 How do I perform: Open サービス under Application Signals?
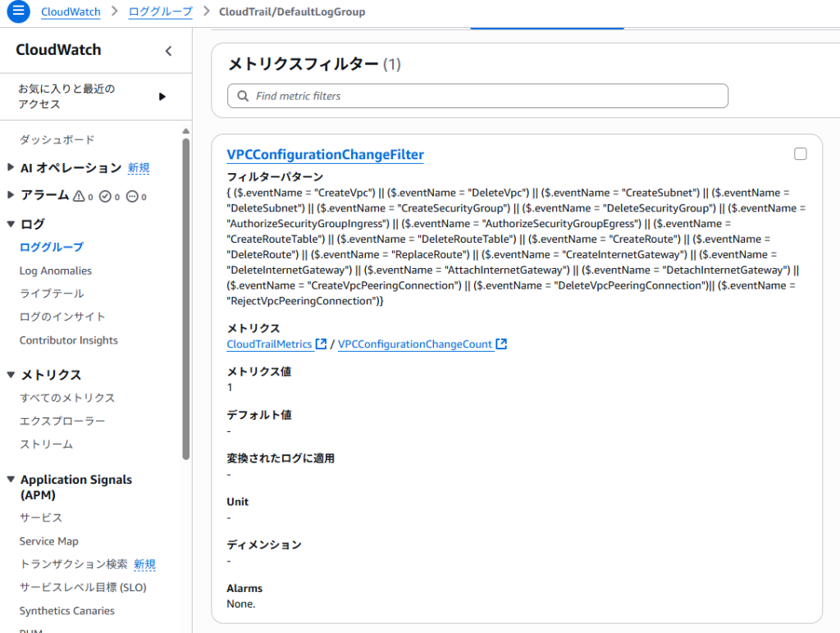pyautogui.click(x=41, y=518)
